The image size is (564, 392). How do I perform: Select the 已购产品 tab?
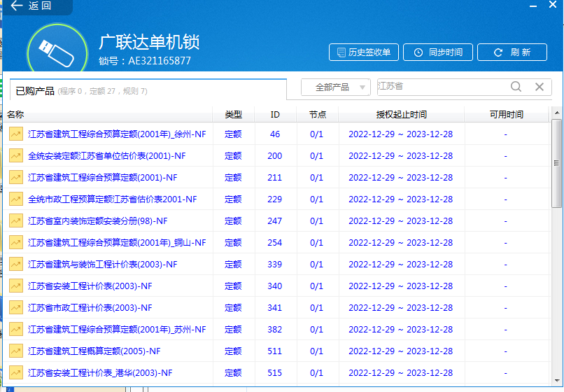pos(148,90)
